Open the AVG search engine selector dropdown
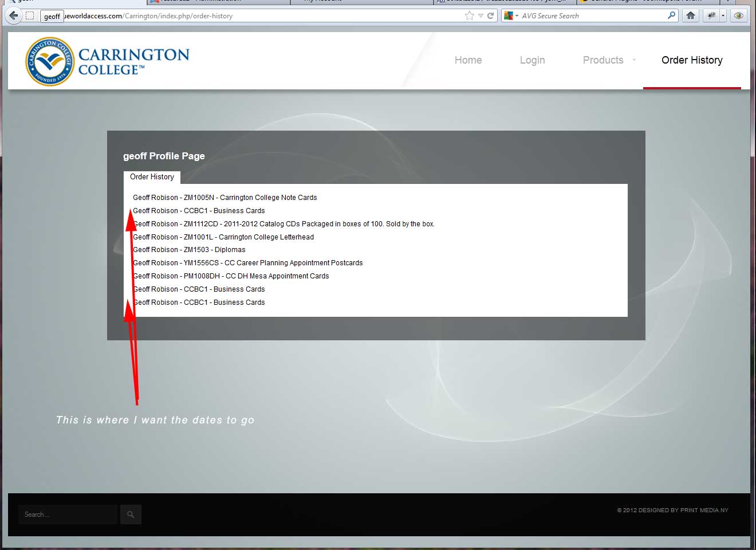The height and width of the screenshot is (550, 756). 511,16
